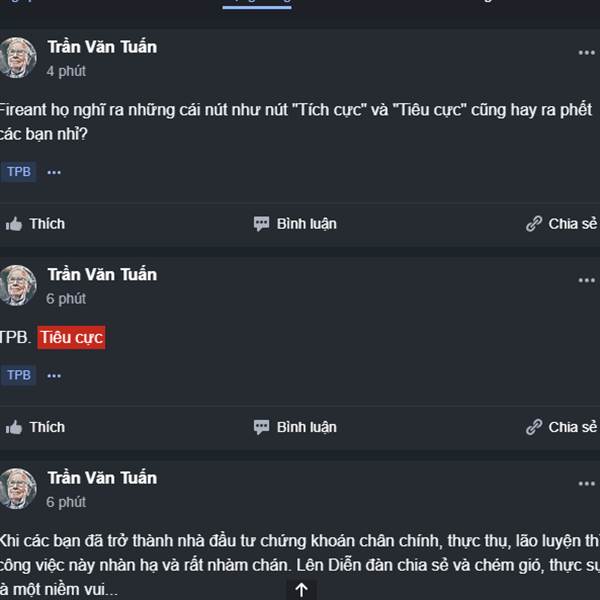Screen dimensions: 600x600
Task: Expand more tags beside TPB in first post
Action: 54,172
